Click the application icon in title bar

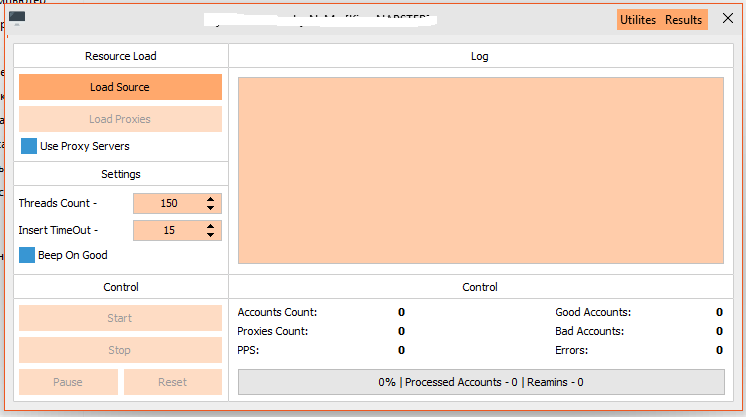[x=17, y=19]
